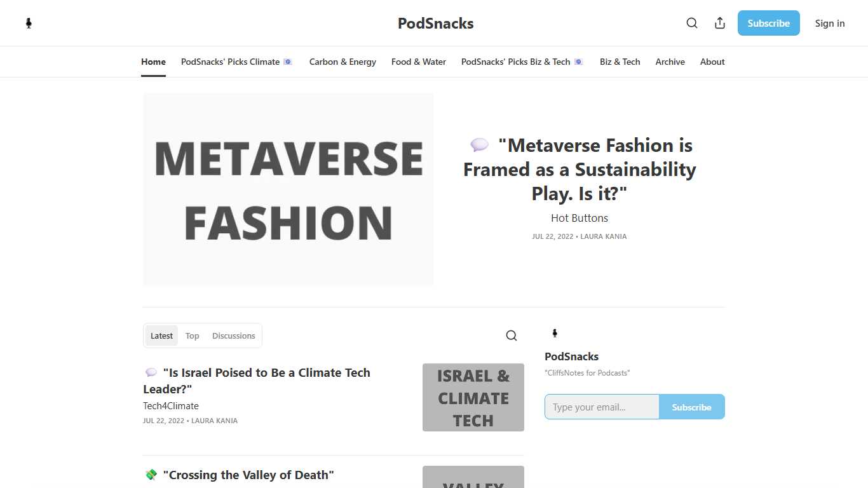Click the sidebar Subscribe button next to email
Screen dimensions: 868x488
pyautogui.click(x=692, y=407)
